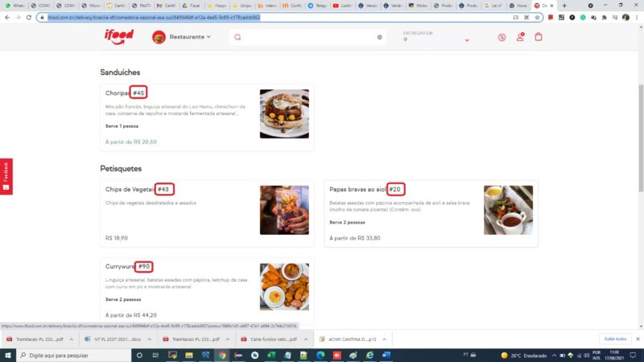Switch to the PAUTA tab

(x=142, y=6)
